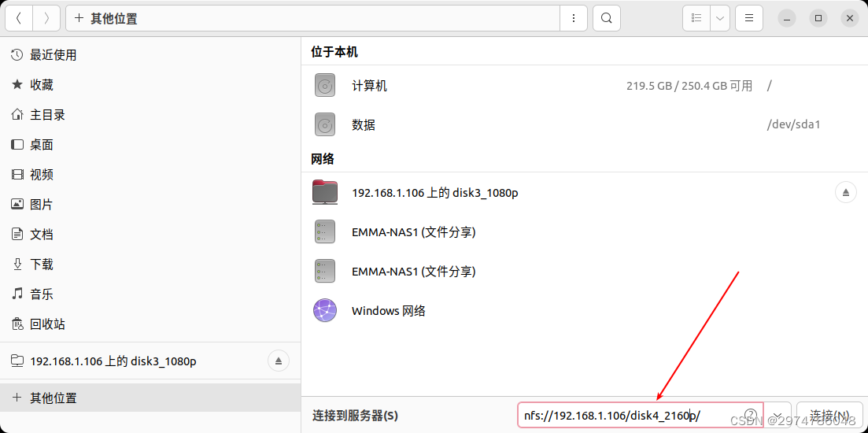This screenshot has height=433, width=868.
Task: Click the film icon beside 视频
Action: click(x=17, y=175)
